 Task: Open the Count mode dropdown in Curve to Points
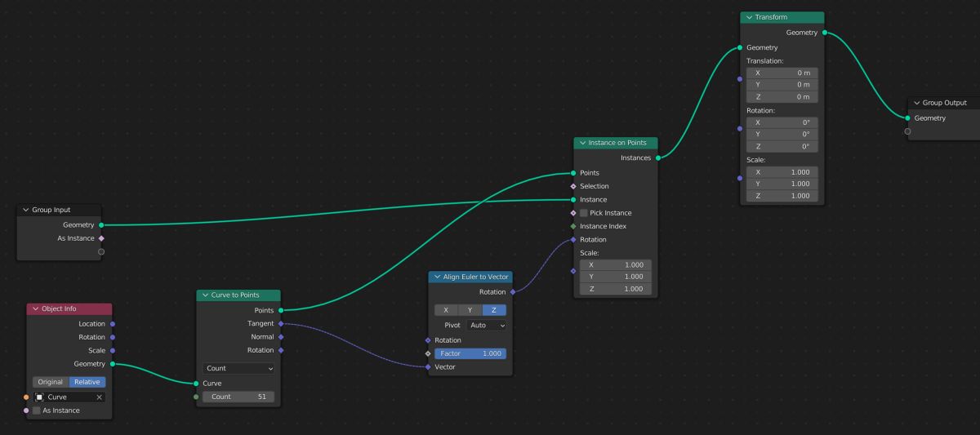(x=238, y=368)
